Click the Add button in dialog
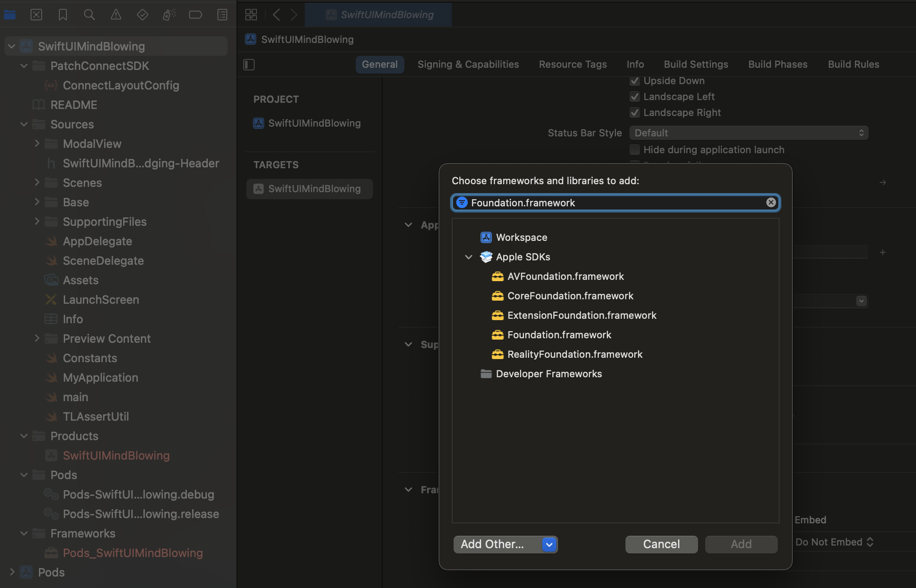Screen dimensions: 916x588 point(741,544)
